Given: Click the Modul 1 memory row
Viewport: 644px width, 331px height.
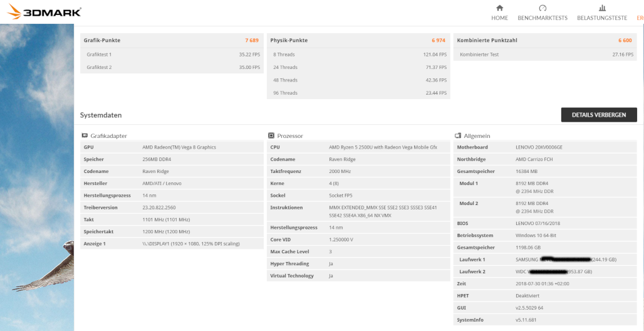Looking at the screenshot, I should coord(545,187).
